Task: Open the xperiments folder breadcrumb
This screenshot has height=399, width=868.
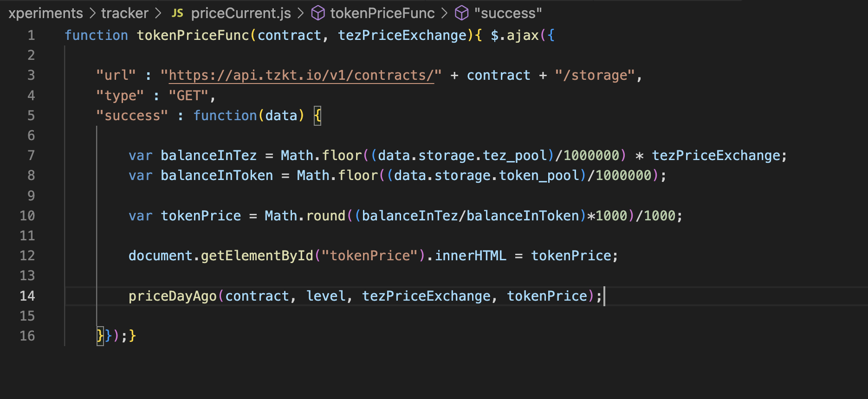Action: point(45,13)
